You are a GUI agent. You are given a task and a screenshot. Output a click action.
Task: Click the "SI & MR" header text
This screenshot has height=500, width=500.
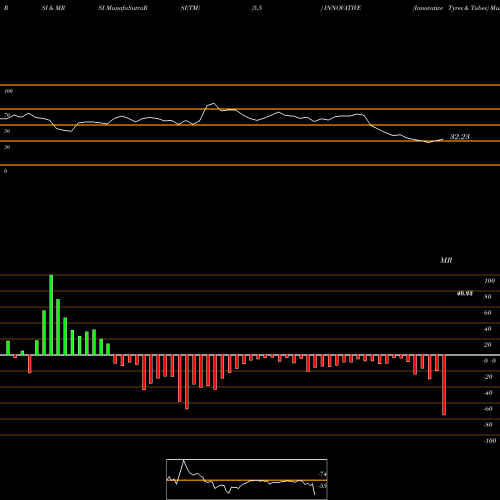tap(53, 8)
